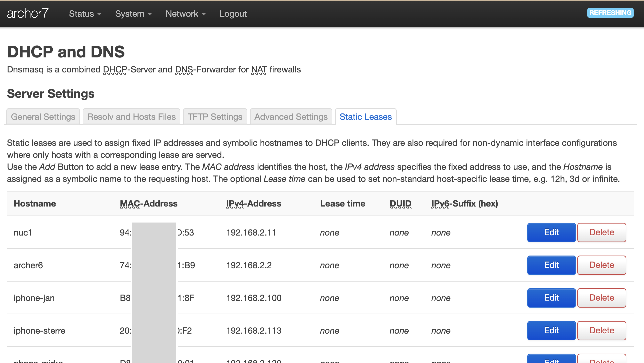The height and width of the screenshot is (363, 644).
Task: Open the Network dropdown menu
Action: pos(186,14)
